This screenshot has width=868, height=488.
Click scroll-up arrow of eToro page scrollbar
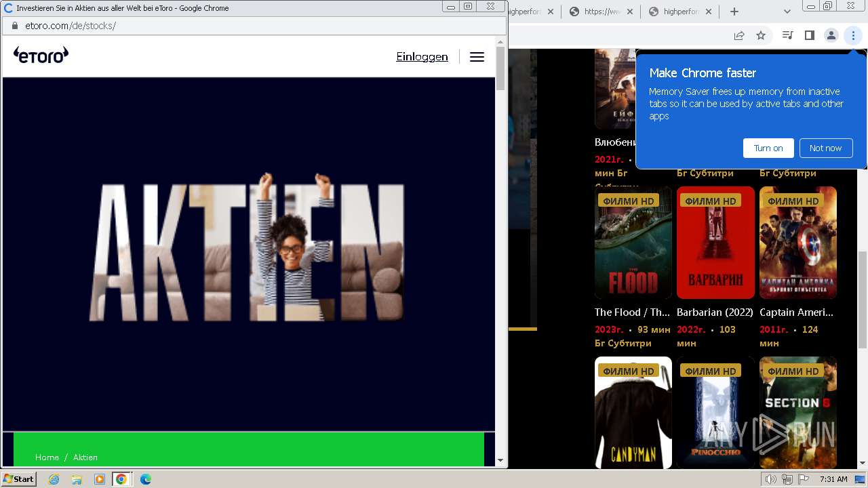pyautogui.click(x=500, y=42)
